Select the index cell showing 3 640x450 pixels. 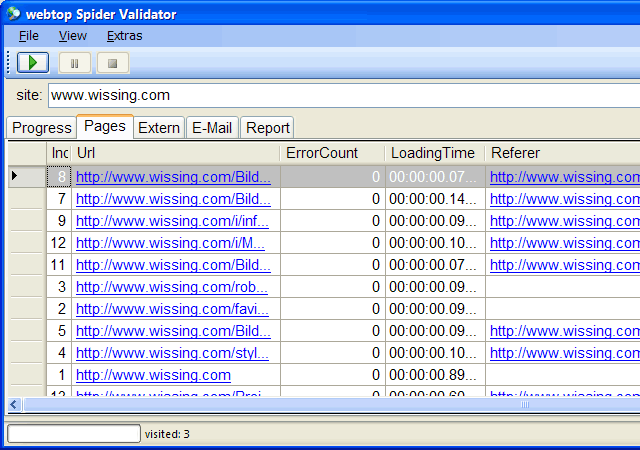click(59, 287)
